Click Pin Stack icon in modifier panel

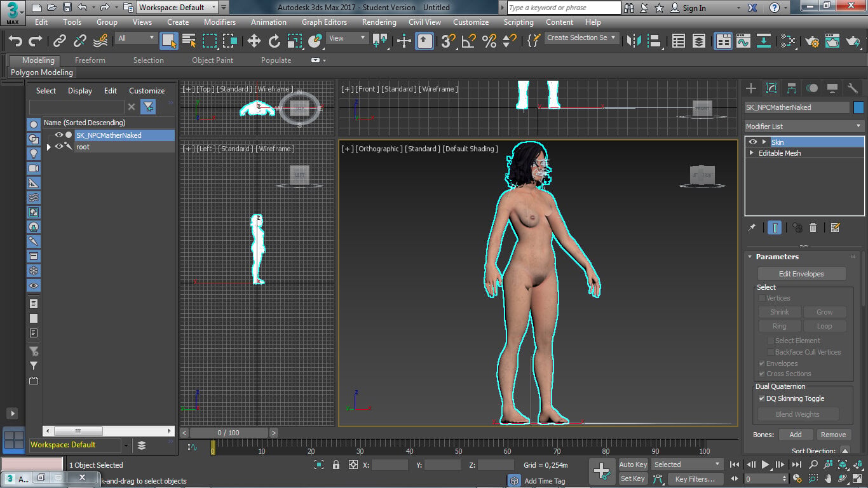pyautogui.click(x=752, y=227)
